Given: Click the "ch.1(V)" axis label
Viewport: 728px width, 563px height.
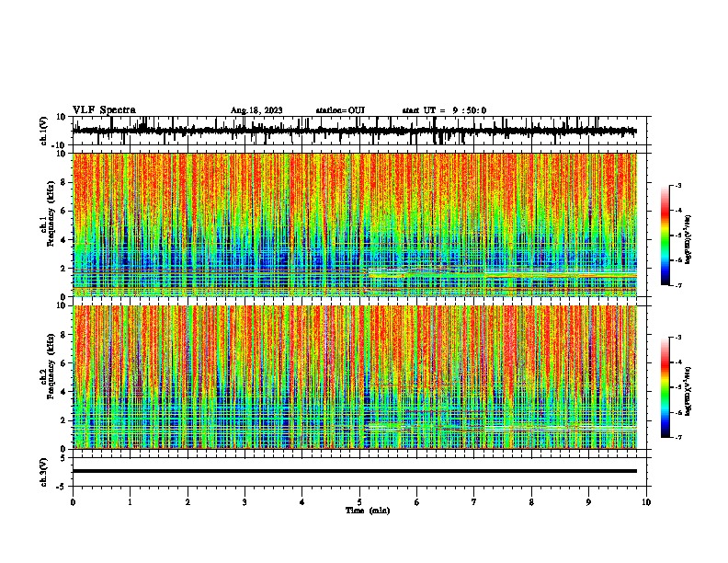Looking at the screenshot, I should [44, 131].
